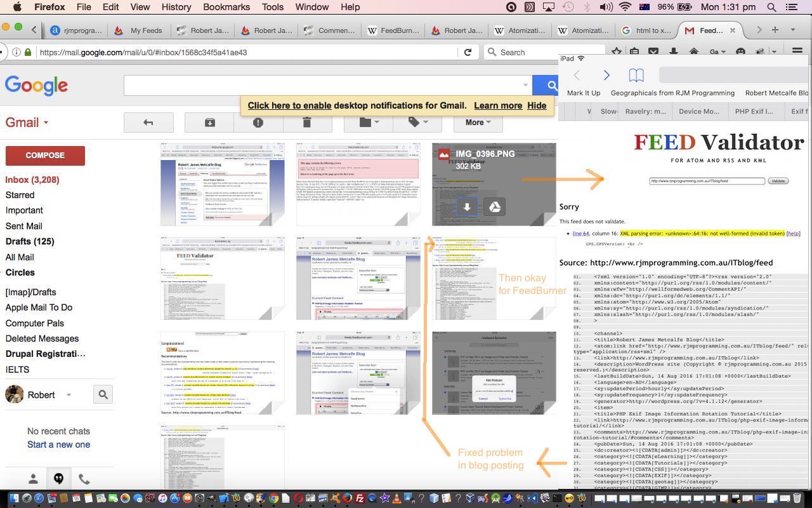Open Robert's Hangouts status dropdown

[x=69, y=395]
